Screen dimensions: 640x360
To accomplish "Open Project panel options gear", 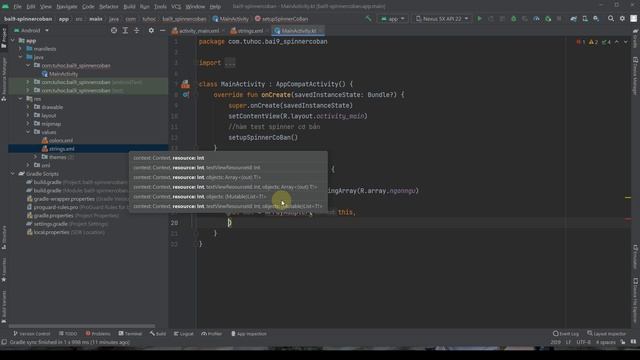I will coord(151,31).
